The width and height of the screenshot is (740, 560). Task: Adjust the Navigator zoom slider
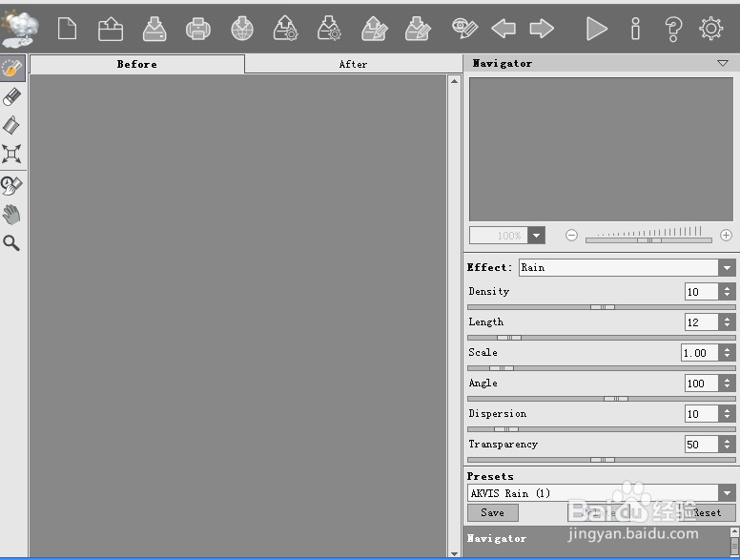point(648,240)
